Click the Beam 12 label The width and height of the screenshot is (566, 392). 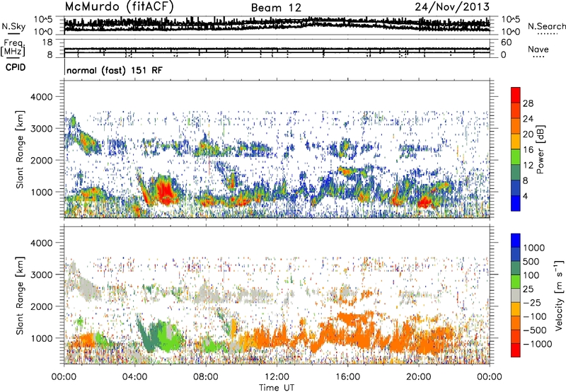276,8
